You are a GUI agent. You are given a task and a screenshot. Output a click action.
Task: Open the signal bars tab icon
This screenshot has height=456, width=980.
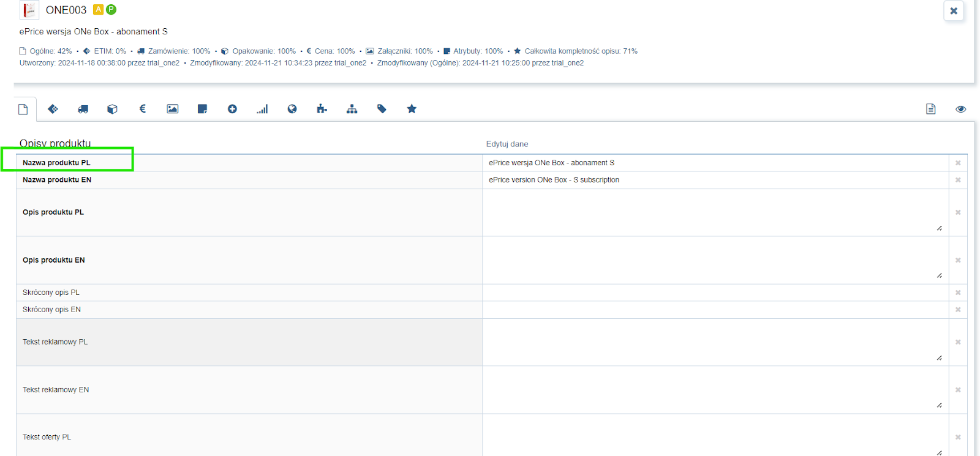point(262,109)
